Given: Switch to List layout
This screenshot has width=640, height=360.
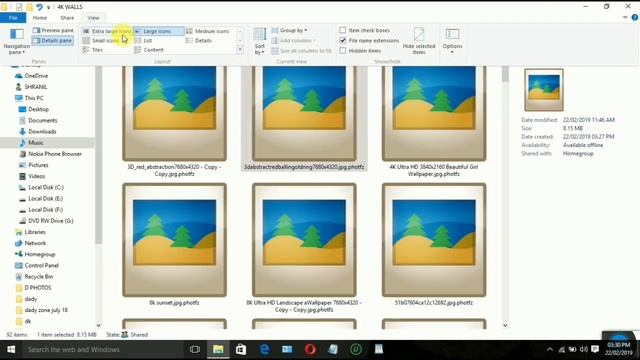Looking at the screenshot, I should [143, 40].
